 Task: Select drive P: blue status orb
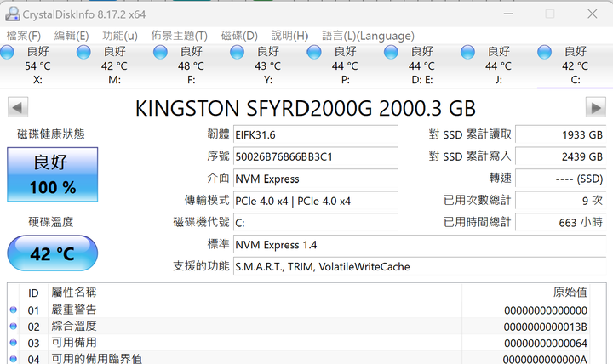coord(314,52)
